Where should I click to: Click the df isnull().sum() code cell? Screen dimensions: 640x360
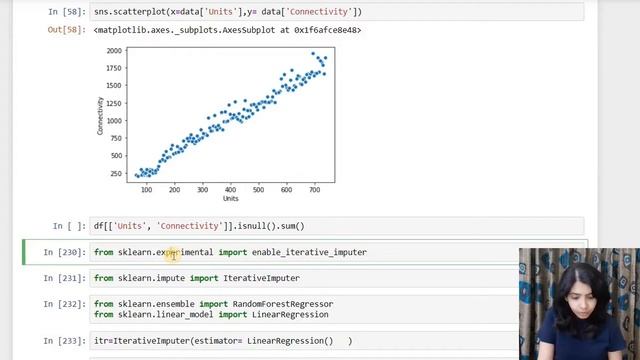[x=337, y=226]
